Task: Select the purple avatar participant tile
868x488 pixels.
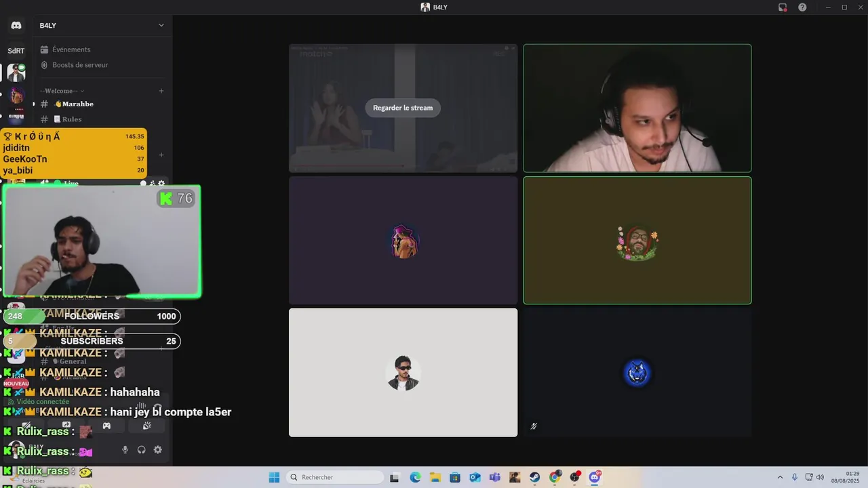Action: 403,241
